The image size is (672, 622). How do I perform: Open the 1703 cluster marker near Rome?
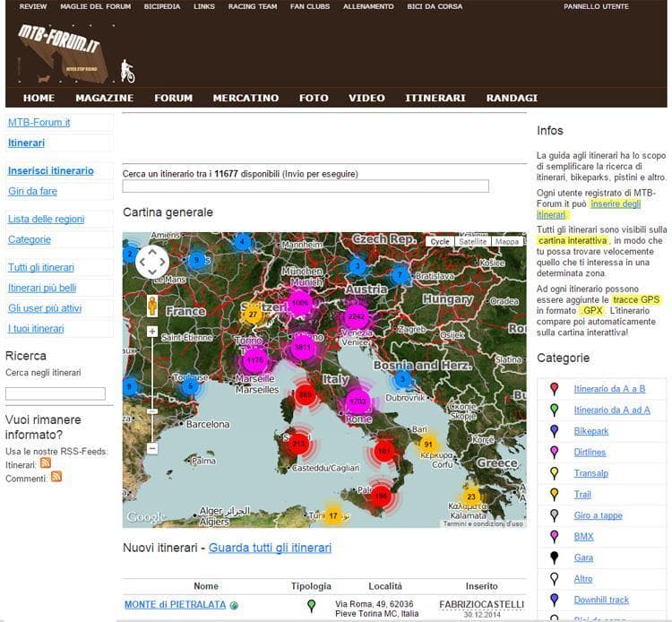(358, 402)
